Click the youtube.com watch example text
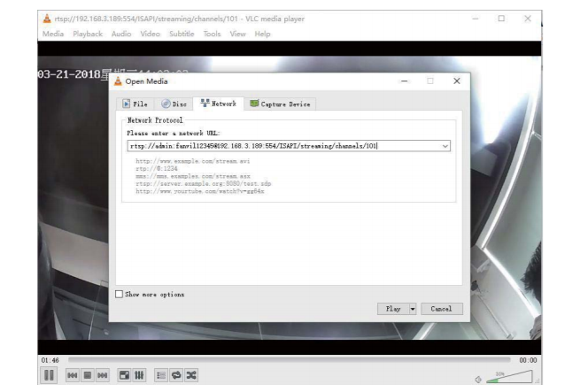 [200, 191]
